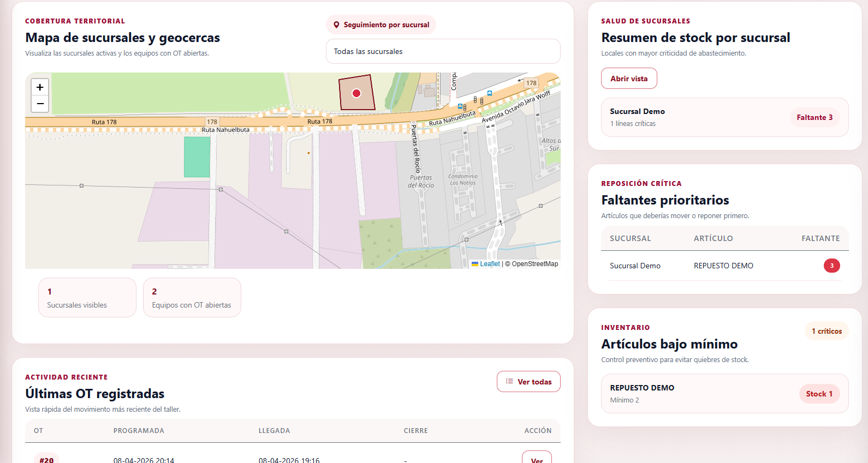Click the PROGRAMADA column header
Screen dimensions: 868x463
point(139,431)
